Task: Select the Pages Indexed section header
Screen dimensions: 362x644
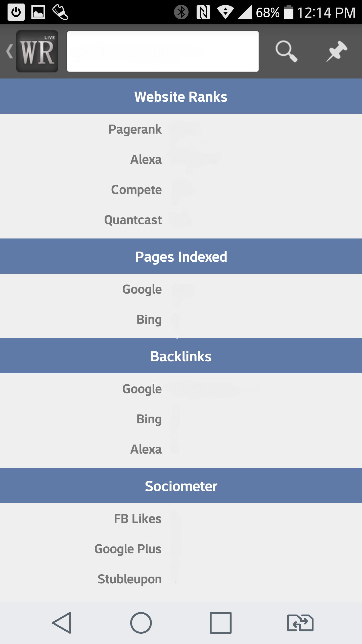Action: click(181, 257)
